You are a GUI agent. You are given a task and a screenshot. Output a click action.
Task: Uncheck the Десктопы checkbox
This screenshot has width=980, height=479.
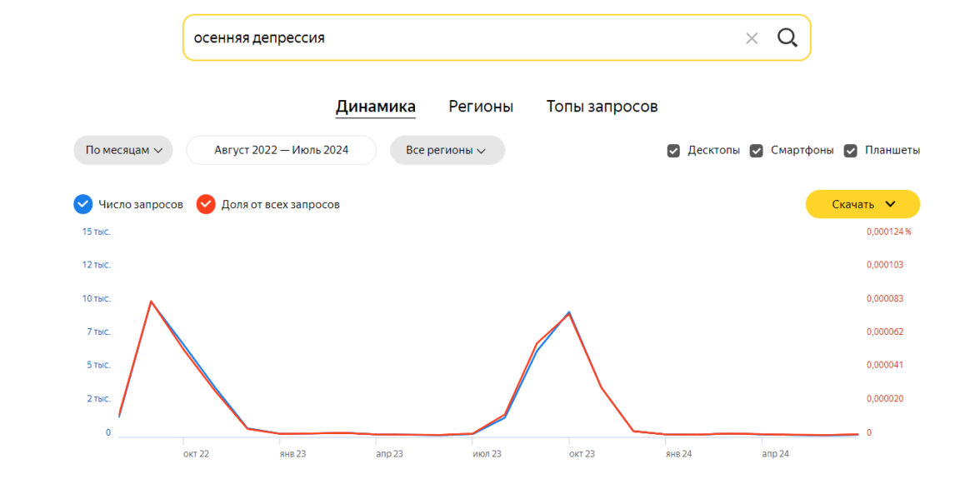pyautogui.click(x=673, y=151)
